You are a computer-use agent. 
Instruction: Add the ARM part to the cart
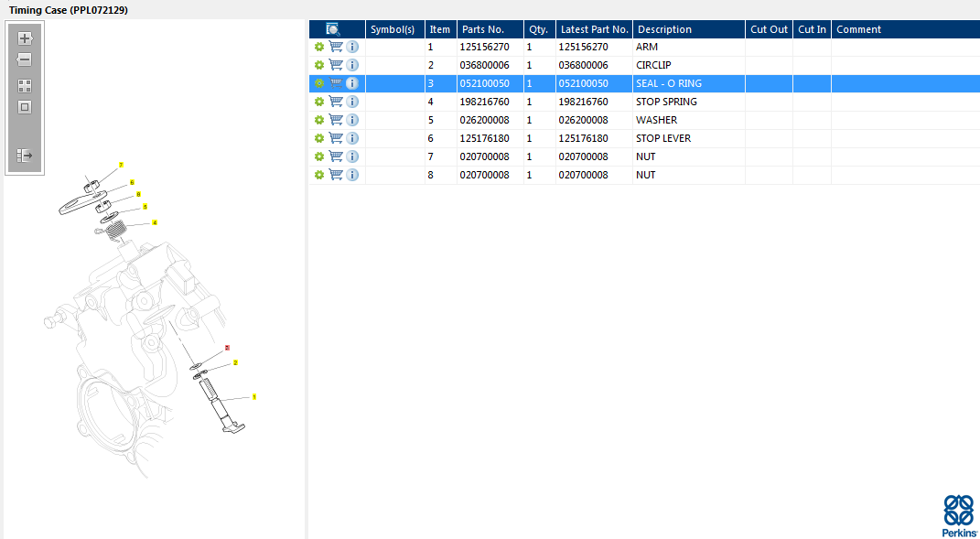point(336,47)
